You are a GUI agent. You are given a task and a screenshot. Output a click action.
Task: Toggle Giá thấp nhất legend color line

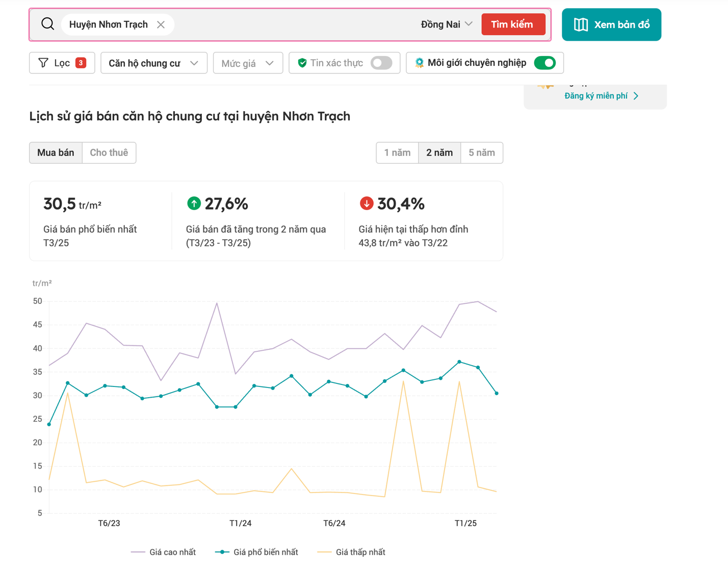coord(324,552)
